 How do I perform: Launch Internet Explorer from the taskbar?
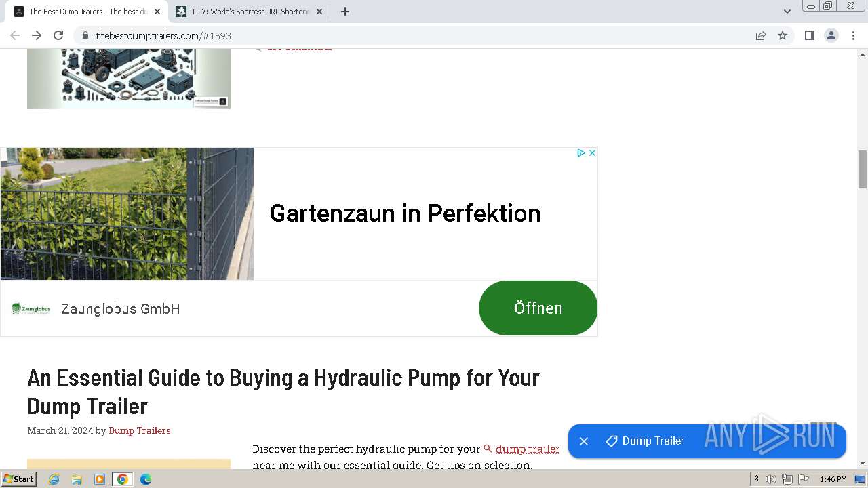pyautogui.click(x=54, y=479)
